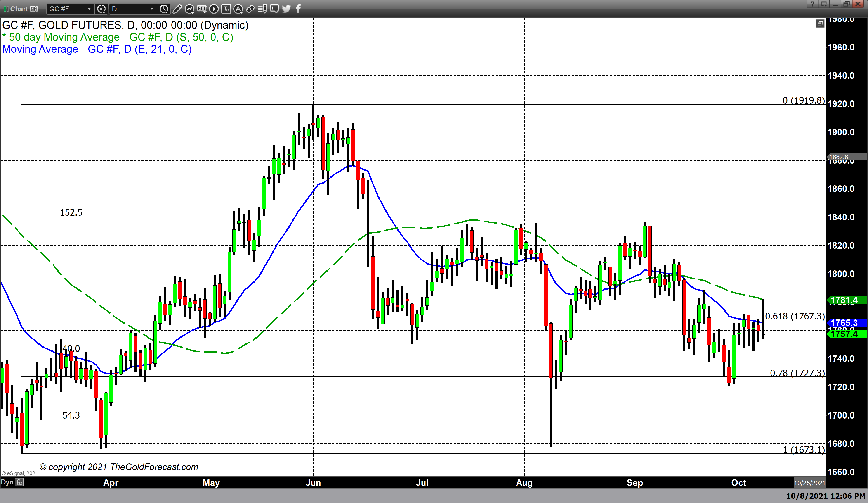Share chart via Facebook icon

(x=298, y=9)
